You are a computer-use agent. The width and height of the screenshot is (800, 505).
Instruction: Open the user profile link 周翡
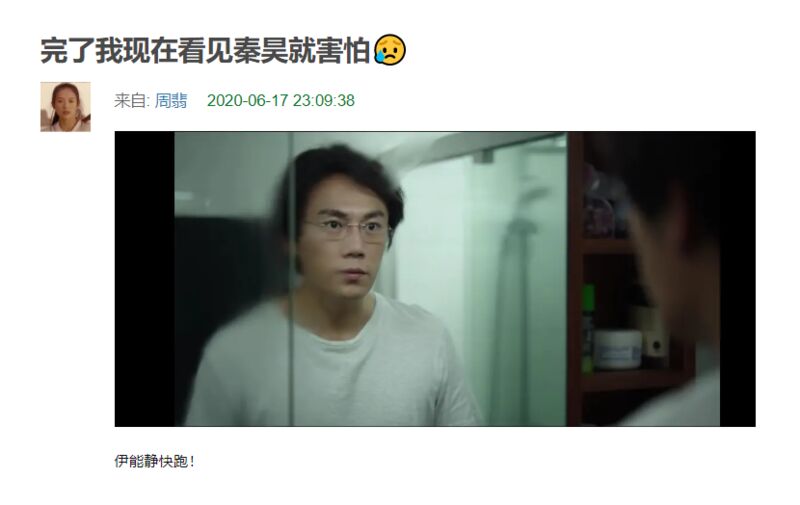[x=171, y=100]
